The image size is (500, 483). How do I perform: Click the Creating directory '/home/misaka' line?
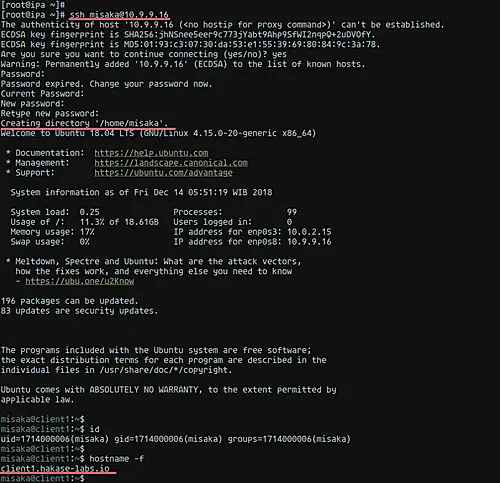click(84, 123)
